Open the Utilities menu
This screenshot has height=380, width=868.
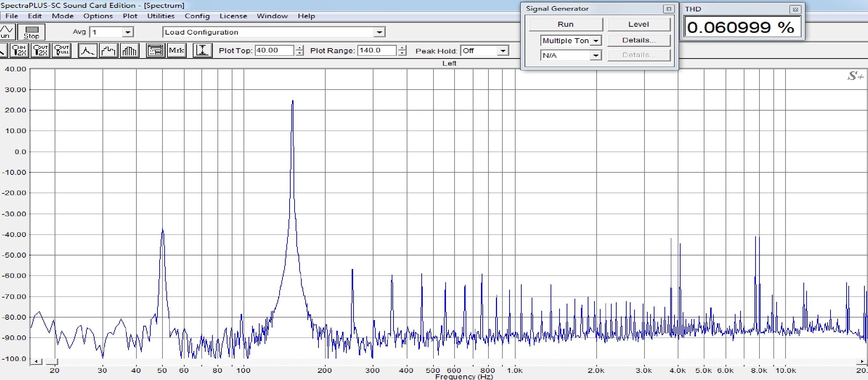pos(161,16)
